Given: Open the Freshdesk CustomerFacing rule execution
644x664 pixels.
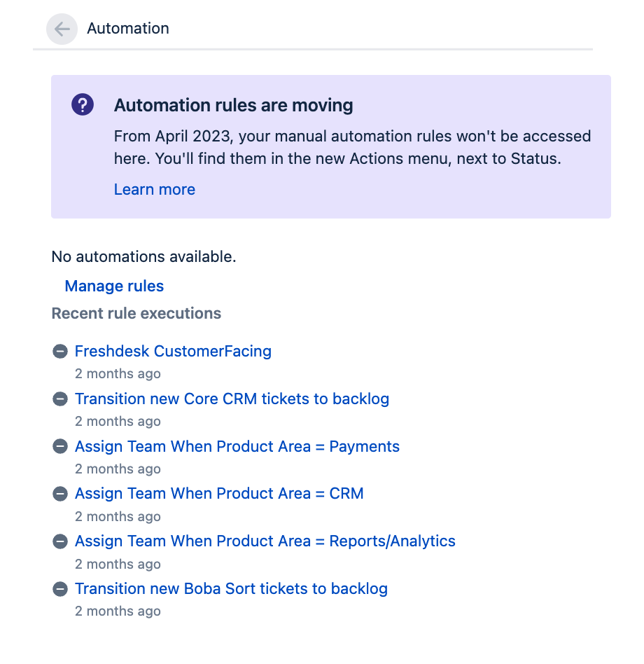Looking at the screenshot, I should 173,351.
